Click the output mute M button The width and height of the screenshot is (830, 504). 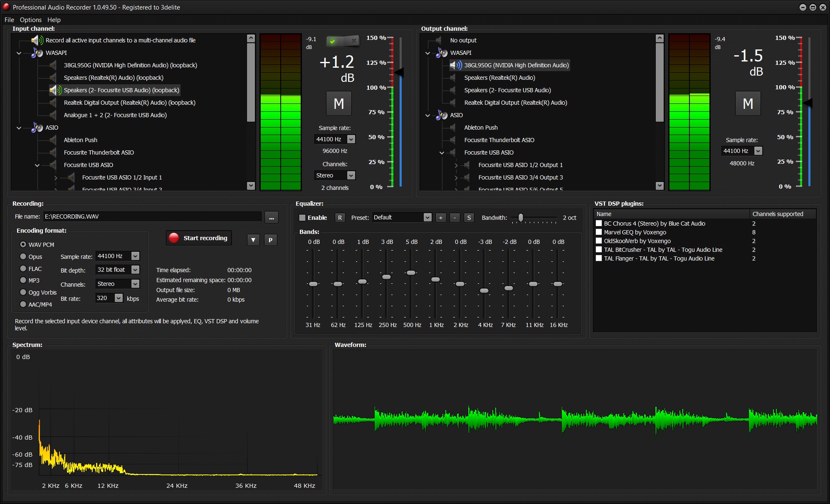748,103
